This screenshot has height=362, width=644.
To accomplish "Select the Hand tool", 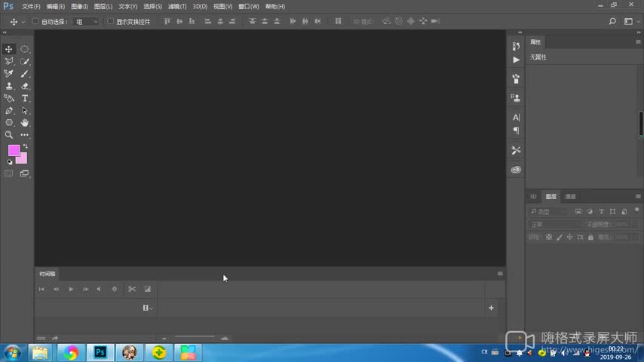I will pyautogui.click(x=25, y=123).
